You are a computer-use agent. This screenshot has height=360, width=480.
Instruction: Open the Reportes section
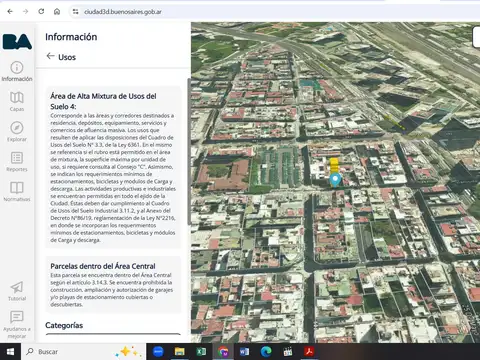17,161
